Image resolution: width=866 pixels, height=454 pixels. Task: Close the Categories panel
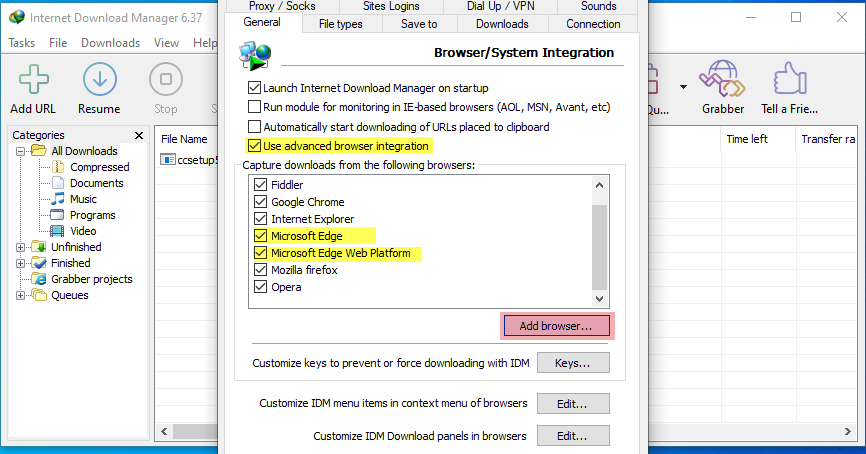139,135
